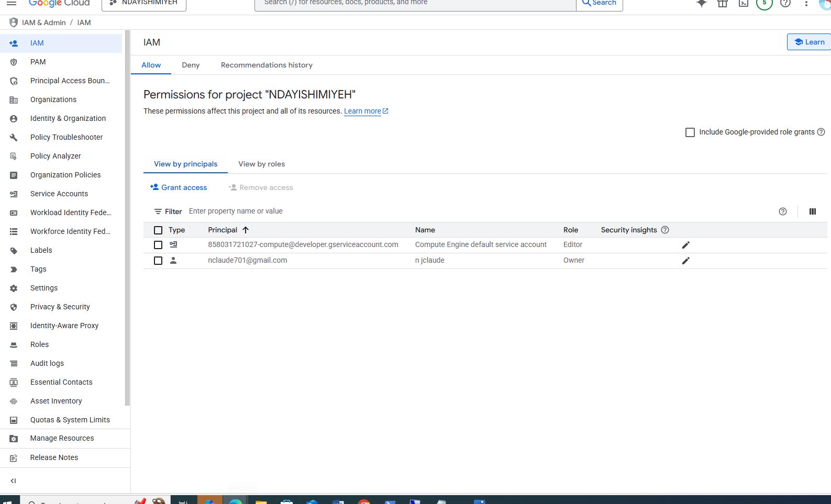Click the Roles hat icon
Viewport: 831px width, 504px height.
click(14, 344)
